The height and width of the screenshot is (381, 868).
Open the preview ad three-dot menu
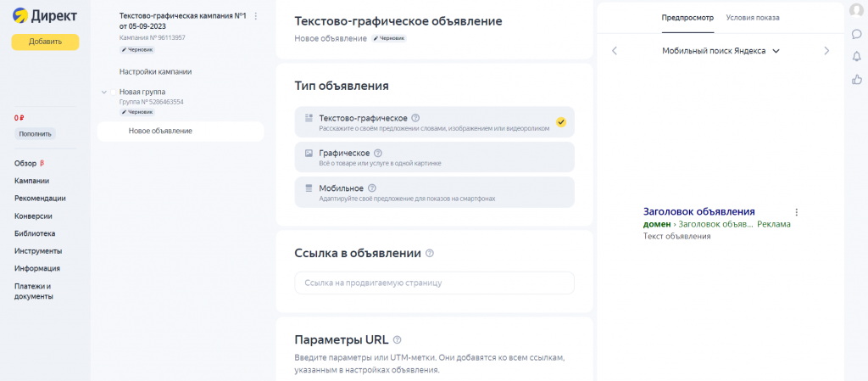[x=797, y=212]
